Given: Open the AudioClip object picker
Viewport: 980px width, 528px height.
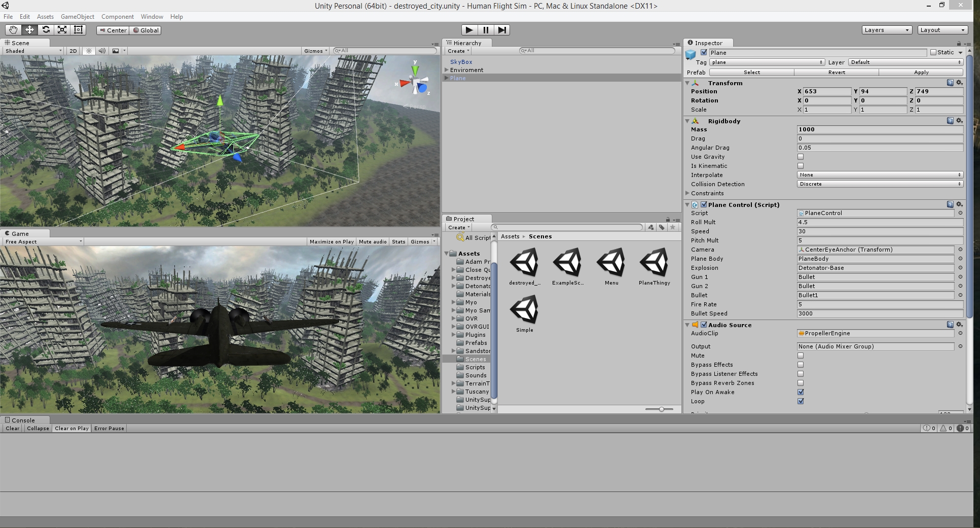Looking at the screenshot, I should [960, 333].
